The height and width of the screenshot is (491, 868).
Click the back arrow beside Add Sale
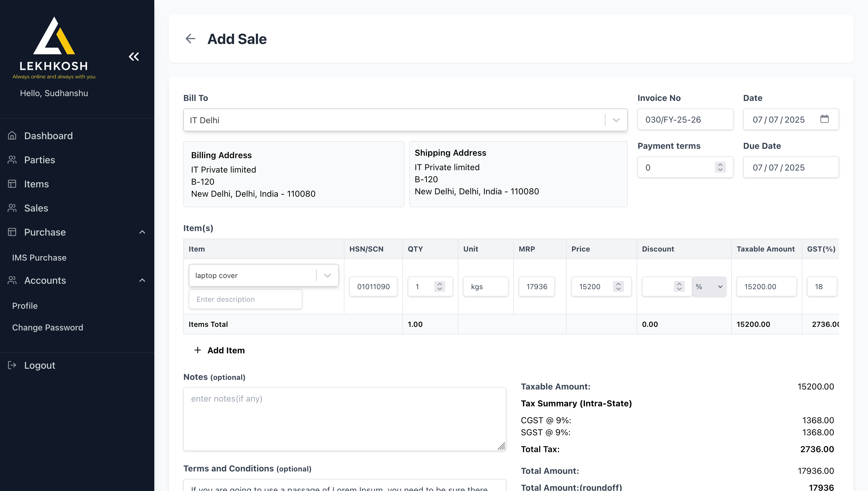(190, 39)
